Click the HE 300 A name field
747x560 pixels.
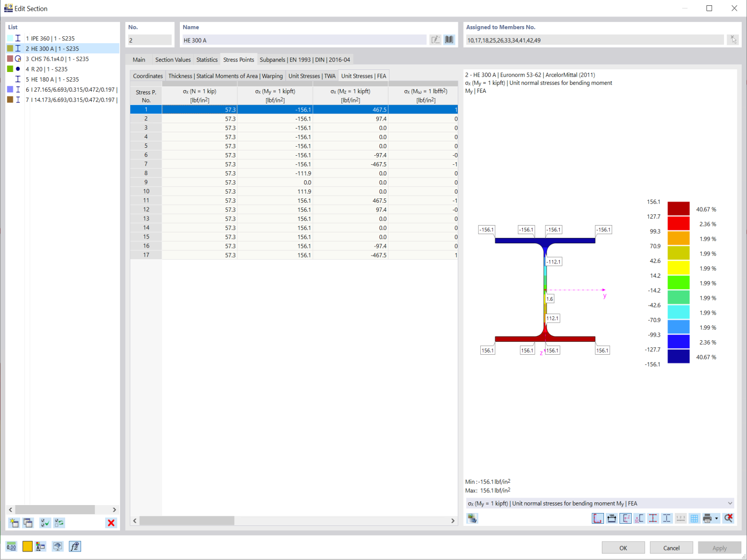304,40
